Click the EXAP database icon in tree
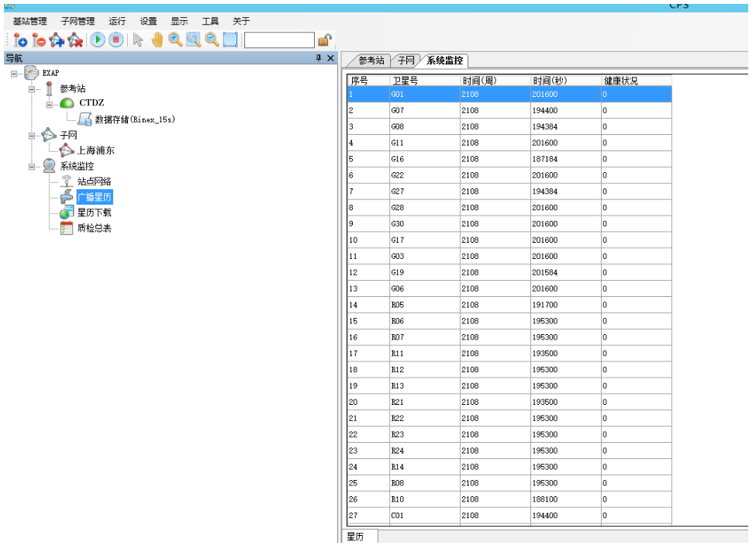 [x=31, y=73]
